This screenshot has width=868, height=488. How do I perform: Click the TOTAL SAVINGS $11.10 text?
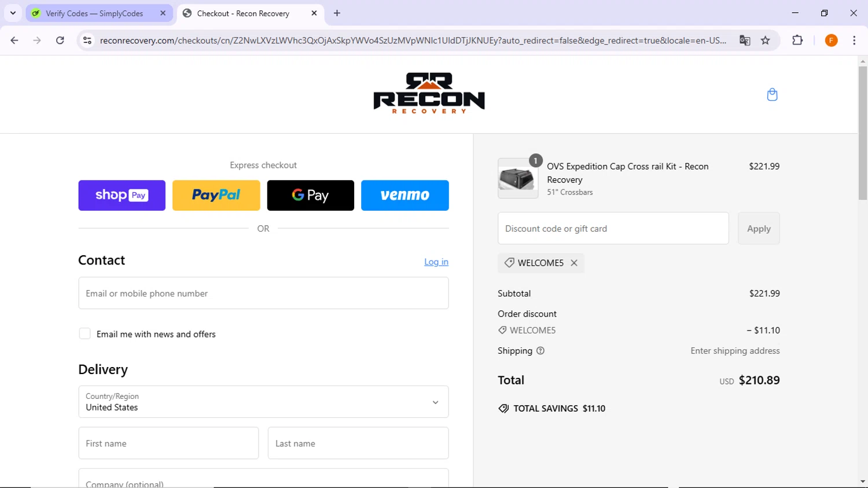tap(560, 409)
